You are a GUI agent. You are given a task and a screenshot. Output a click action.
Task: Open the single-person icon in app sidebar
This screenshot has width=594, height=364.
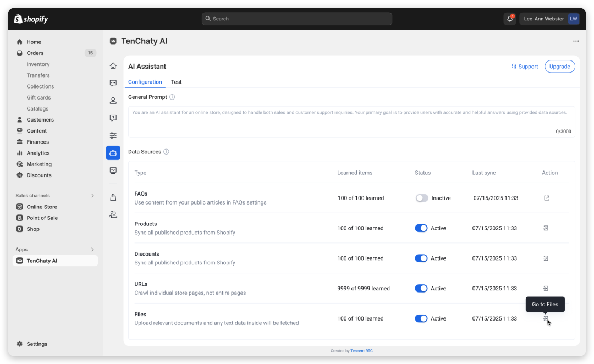(113, 101)
